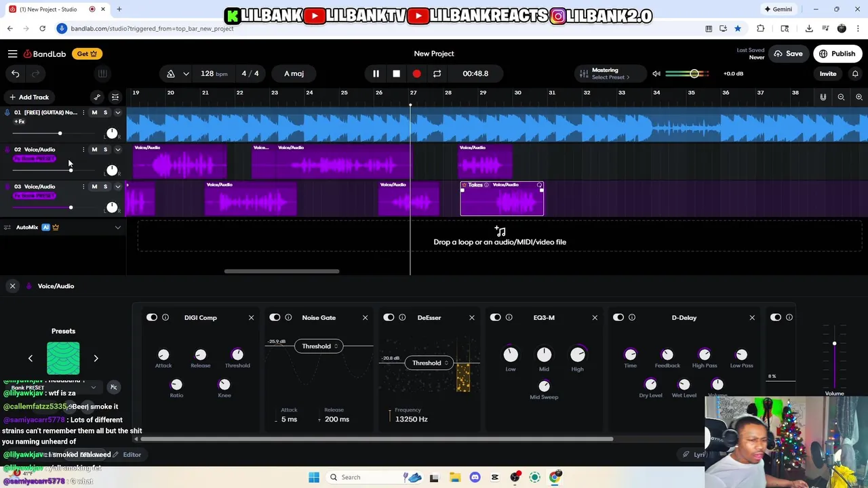868x488 pixels.
Task: Open notifications bell
Action: click(x=855, y=73)
